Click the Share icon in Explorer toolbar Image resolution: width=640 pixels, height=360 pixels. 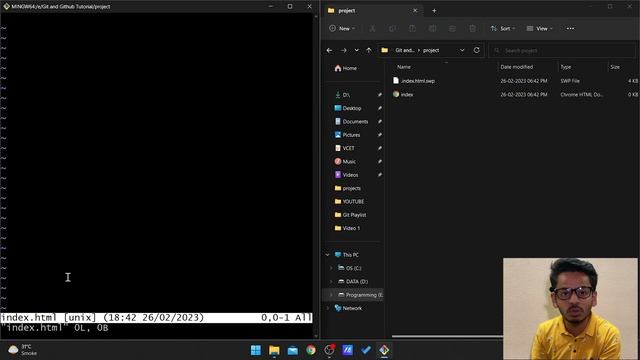pos(452,29)
